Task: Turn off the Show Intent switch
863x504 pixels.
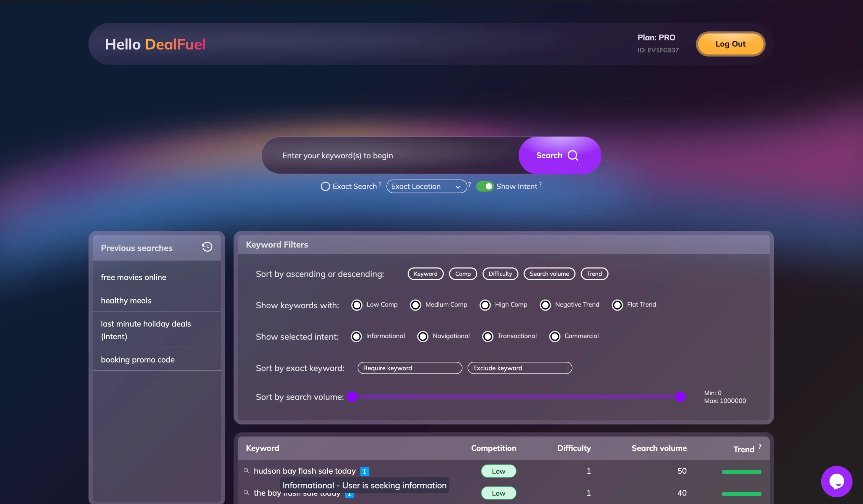Action: tap(484, 186)
